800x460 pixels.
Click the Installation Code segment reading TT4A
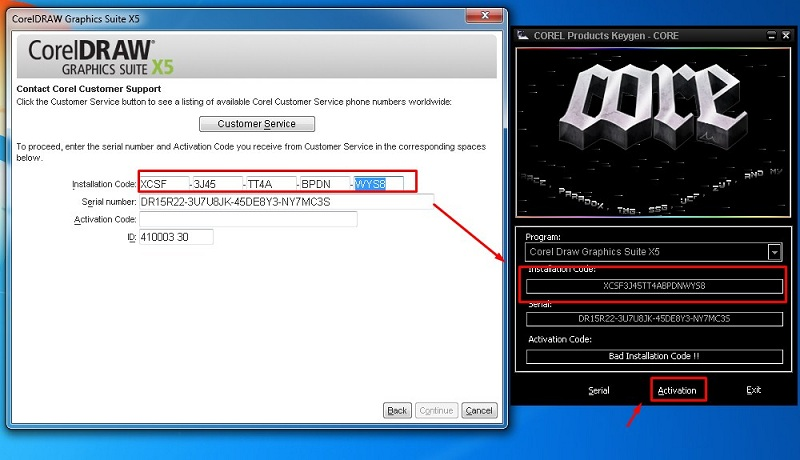click(271, 183)
